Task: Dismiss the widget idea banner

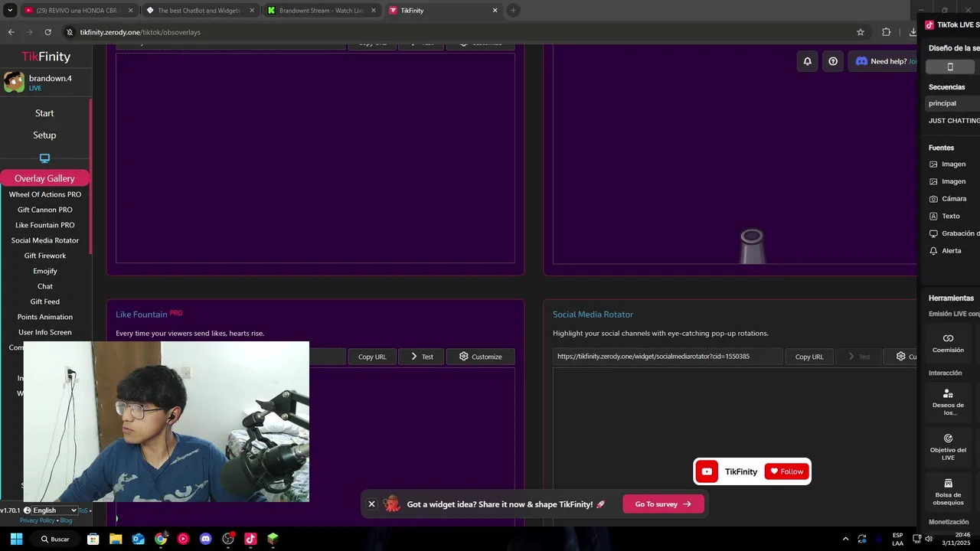Action: point(371,504)
